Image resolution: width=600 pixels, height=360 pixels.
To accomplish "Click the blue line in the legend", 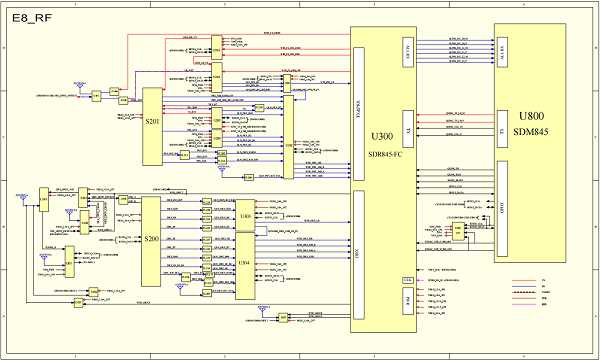I will pos(524,287).
